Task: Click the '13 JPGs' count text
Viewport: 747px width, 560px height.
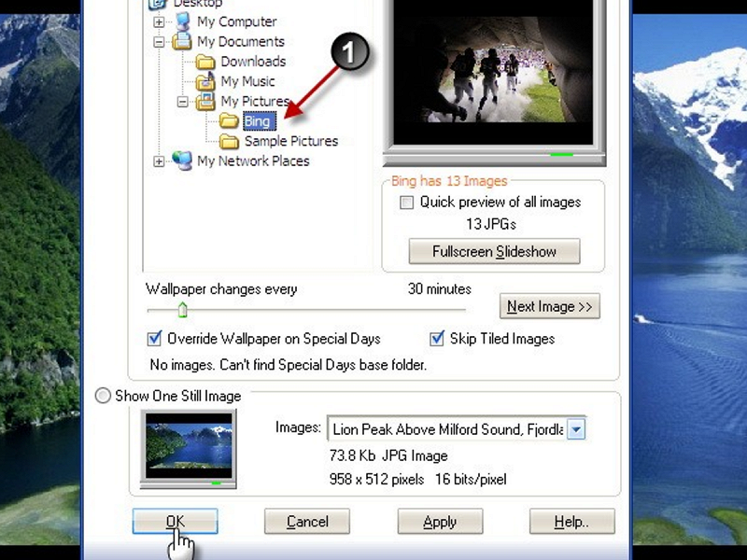Action: 491,224
